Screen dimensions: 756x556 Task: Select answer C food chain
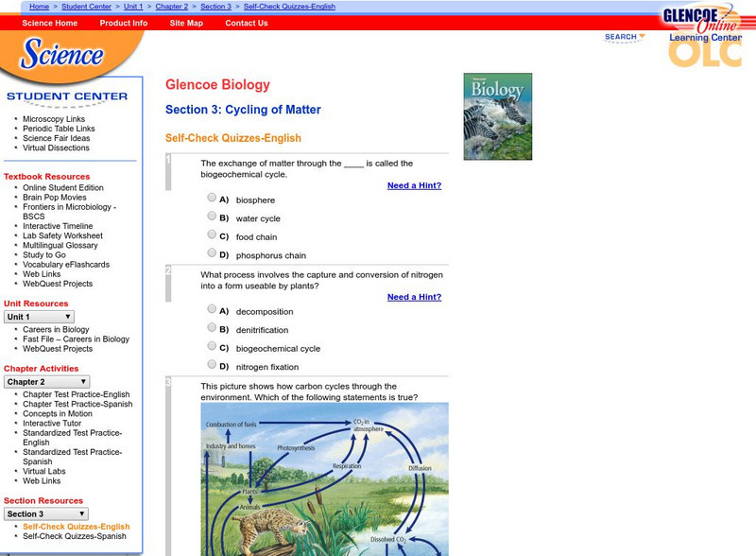pos(212,235)
